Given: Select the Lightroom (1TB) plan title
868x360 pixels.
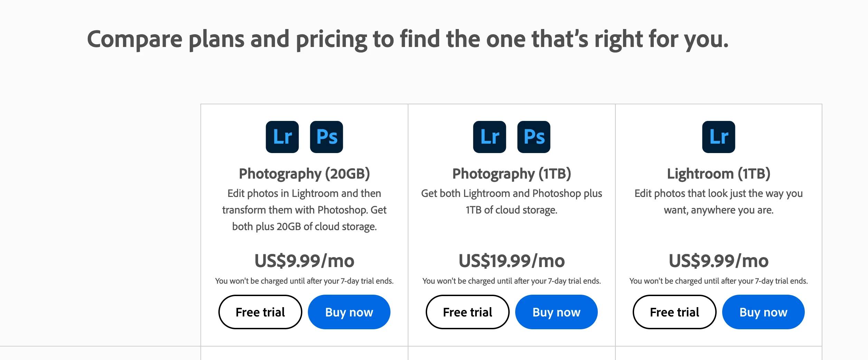Looking at the screenshot, I should pos(719,174).
